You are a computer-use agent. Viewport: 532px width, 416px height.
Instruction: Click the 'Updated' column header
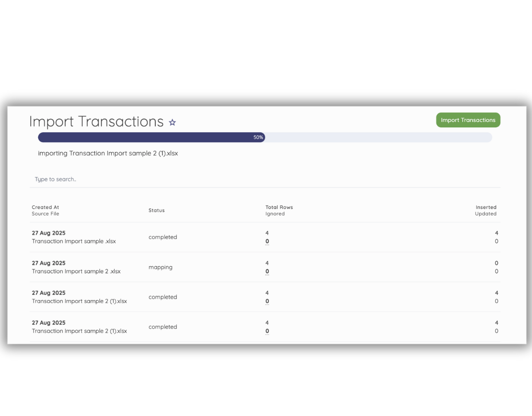pos(486,214)
